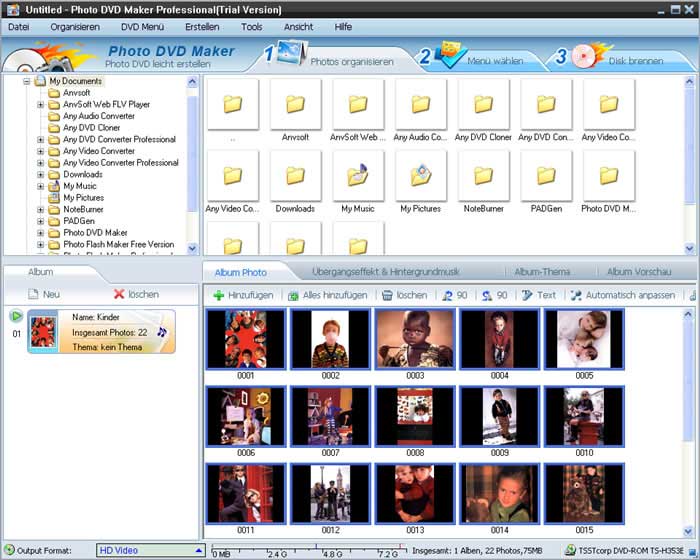Click the music note icon on Kinder album
This screenshot has width=700, height=560.
tap(162, 332)
